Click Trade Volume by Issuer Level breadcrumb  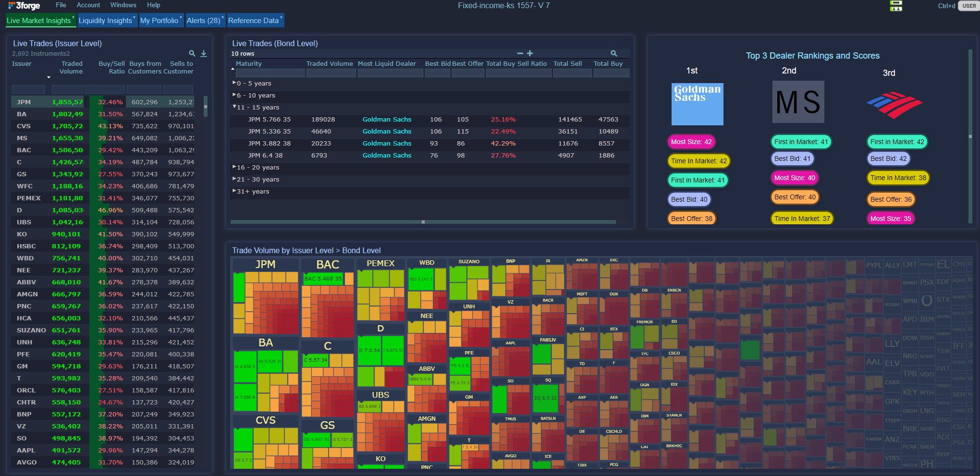[282, 250]
